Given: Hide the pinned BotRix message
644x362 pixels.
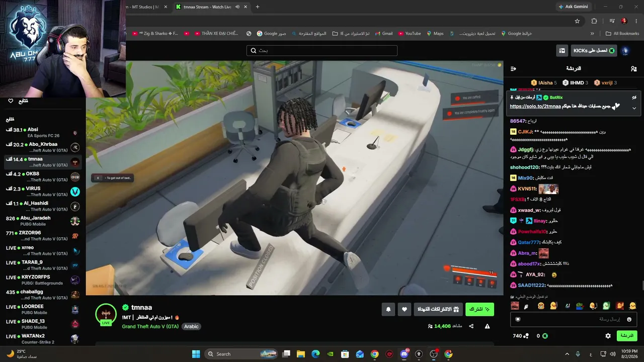Looking at the screenshot, I should [634, 98].
